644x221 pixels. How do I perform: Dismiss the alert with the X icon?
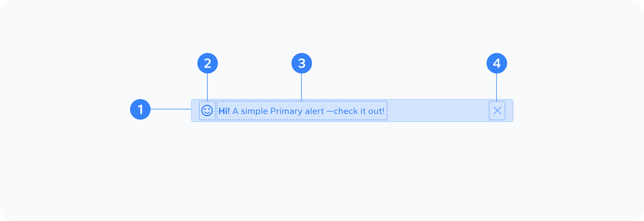click(497, 110)
